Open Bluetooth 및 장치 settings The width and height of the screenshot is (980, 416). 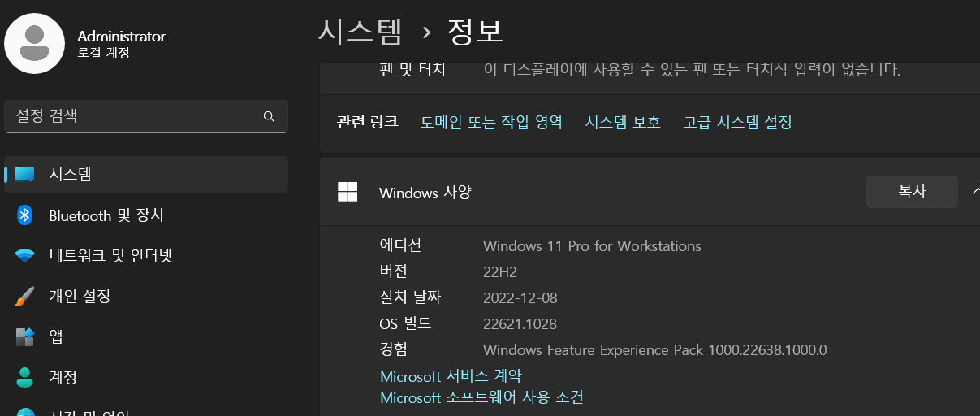[x=146, y=214]
